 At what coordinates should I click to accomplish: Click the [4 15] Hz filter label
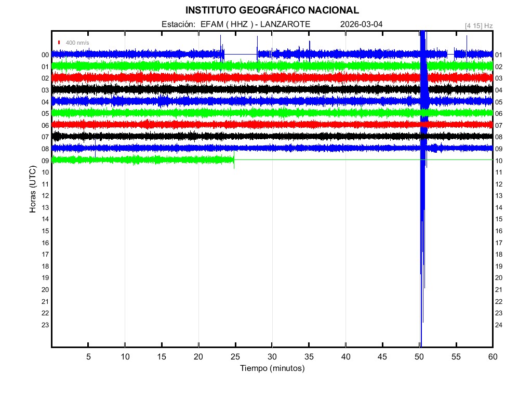coord(478,25)
